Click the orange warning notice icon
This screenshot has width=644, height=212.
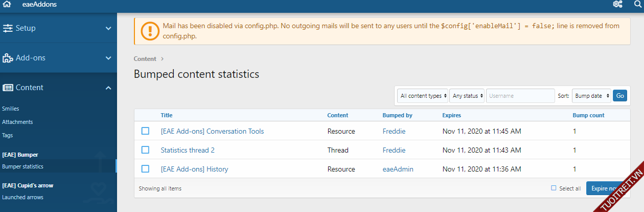click(150, 31)
